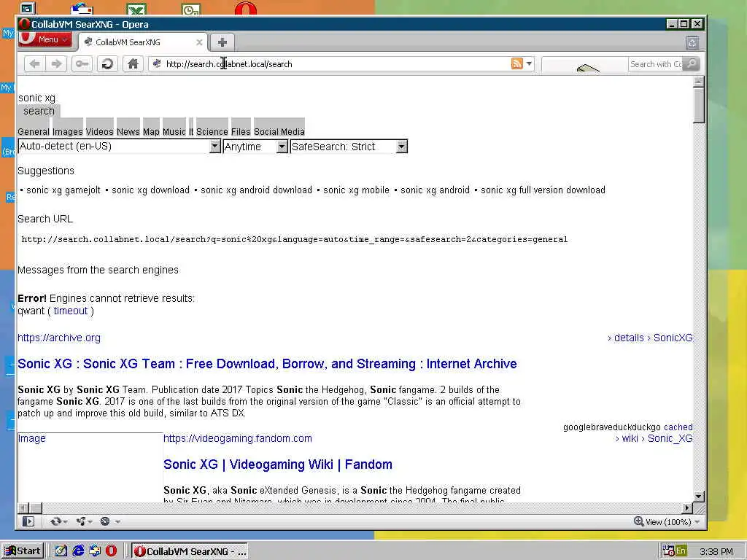
Task: Click the horizontal scrollbar right arrow
Action: pos(687,507)
